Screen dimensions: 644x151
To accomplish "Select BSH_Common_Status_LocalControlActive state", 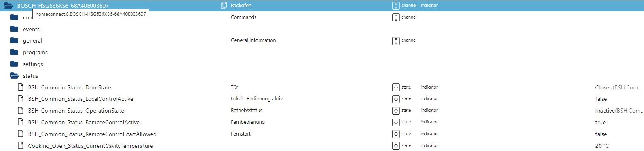I will [80, 99].
